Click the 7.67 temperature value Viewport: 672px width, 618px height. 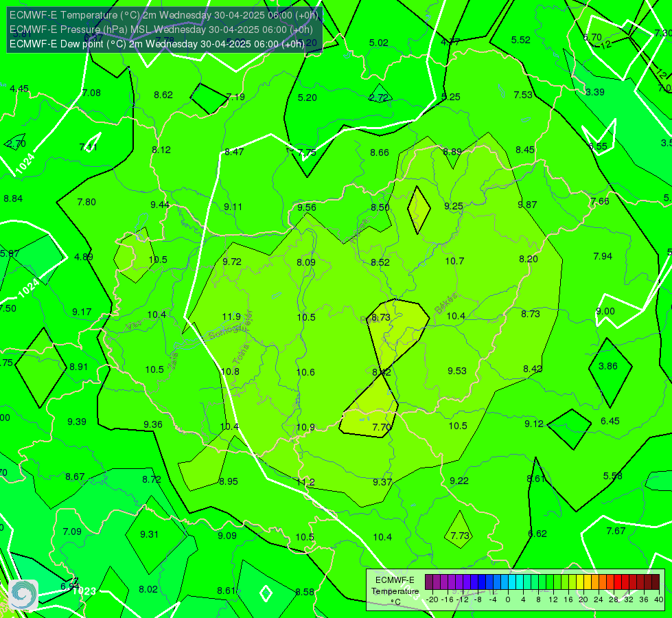click(616, 531)
